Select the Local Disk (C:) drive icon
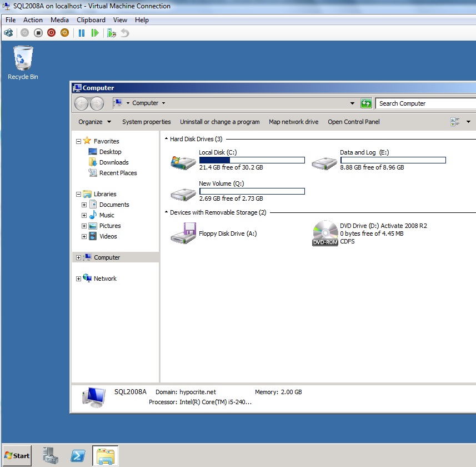Image resolution: width=476 pixels, height=467 pixels. tap(183, 162)
